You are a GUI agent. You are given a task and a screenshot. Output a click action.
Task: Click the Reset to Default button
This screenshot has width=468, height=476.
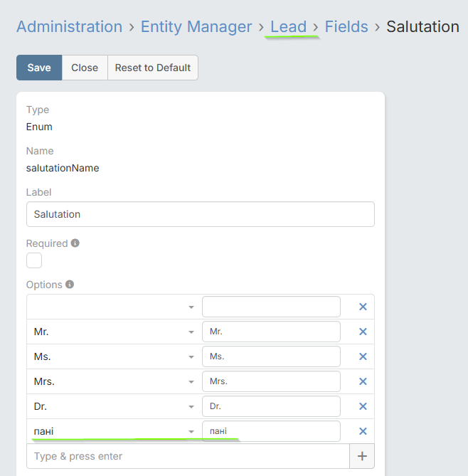tap(153, 68)
